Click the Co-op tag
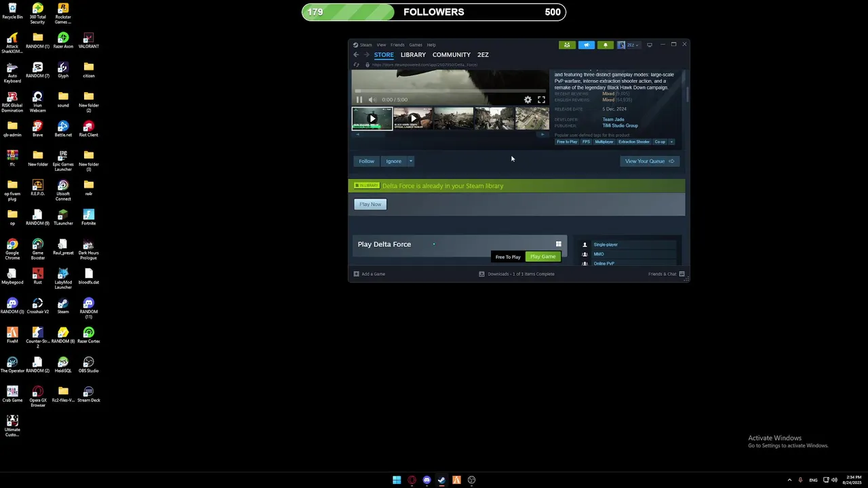Screen dimensions: 868x488 pyautogui.click(x=660, y=142)
